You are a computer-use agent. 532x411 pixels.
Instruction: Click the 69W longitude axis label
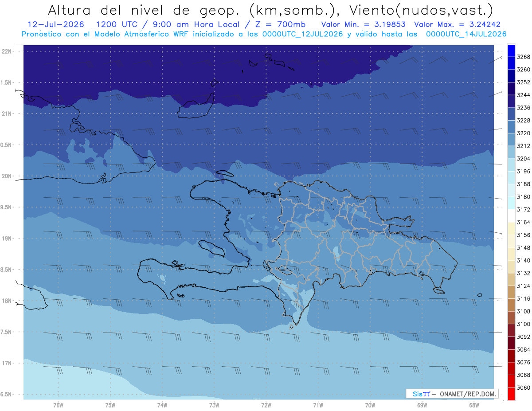[422, 405]
